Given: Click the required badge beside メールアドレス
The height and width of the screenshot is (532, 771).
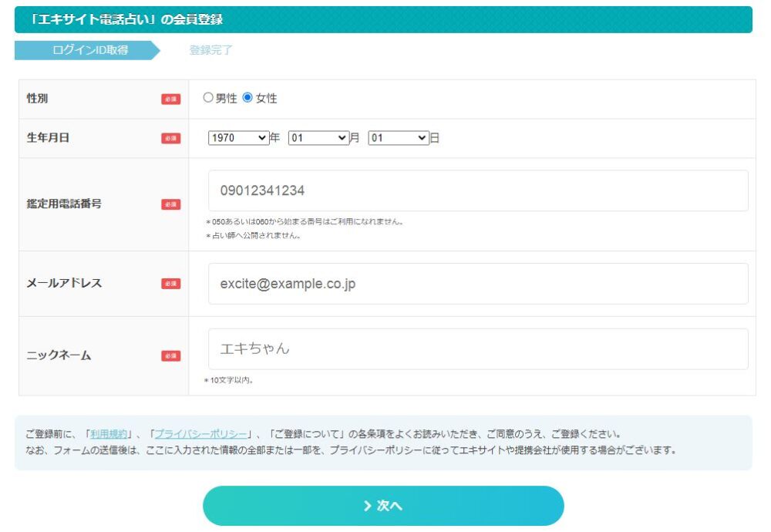Looking at the screenshot, I should pos(170,284).
